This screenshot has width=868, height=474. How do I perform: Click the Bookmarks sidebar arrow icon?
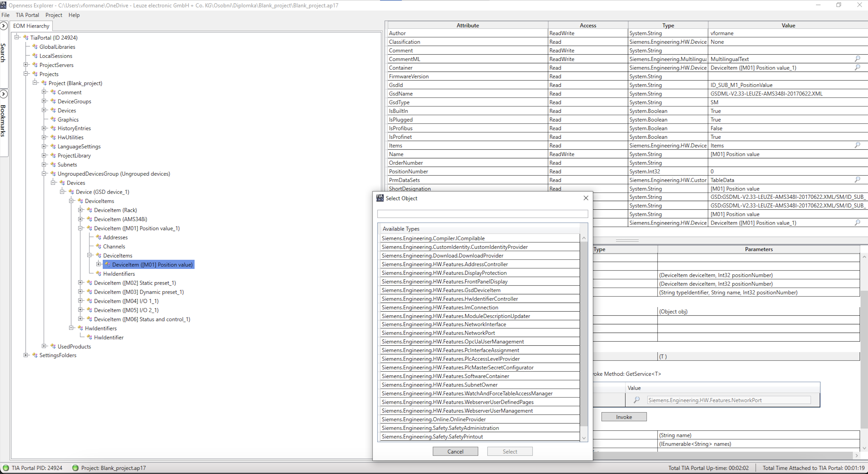pos(4,94)
